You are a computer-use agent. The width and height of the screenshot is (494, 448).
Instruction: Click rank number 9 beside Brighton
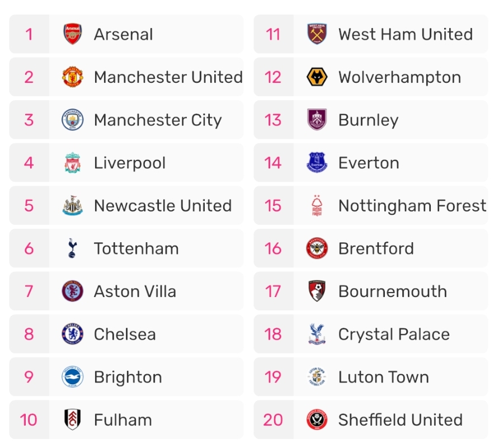coord(29,378)
